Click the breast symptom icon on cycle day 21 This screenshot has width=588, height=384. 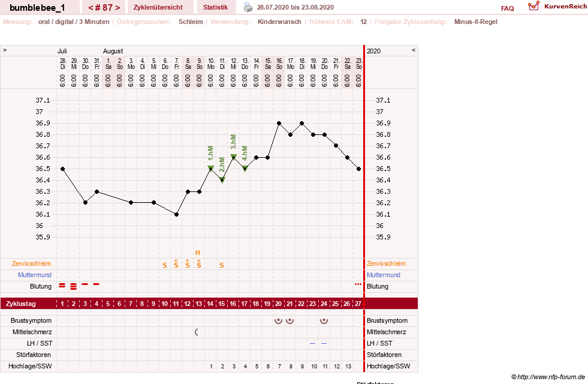pos(290,320)
